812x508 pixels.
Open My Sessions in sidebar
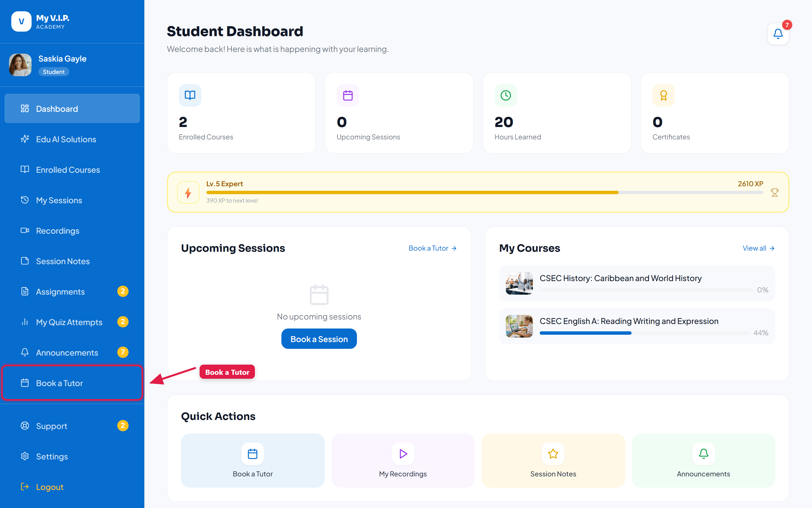click(x=72, y=200)
